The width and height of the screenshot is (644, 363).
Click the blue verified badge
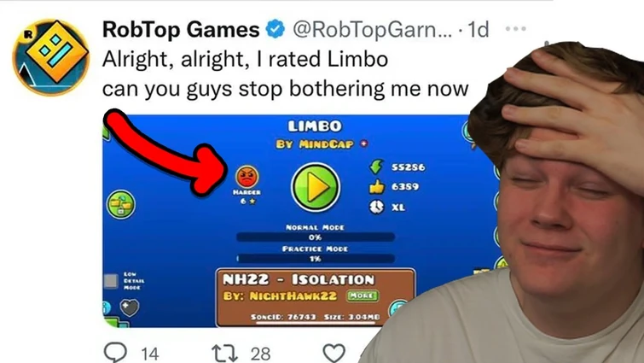click(x=276, y=30)
